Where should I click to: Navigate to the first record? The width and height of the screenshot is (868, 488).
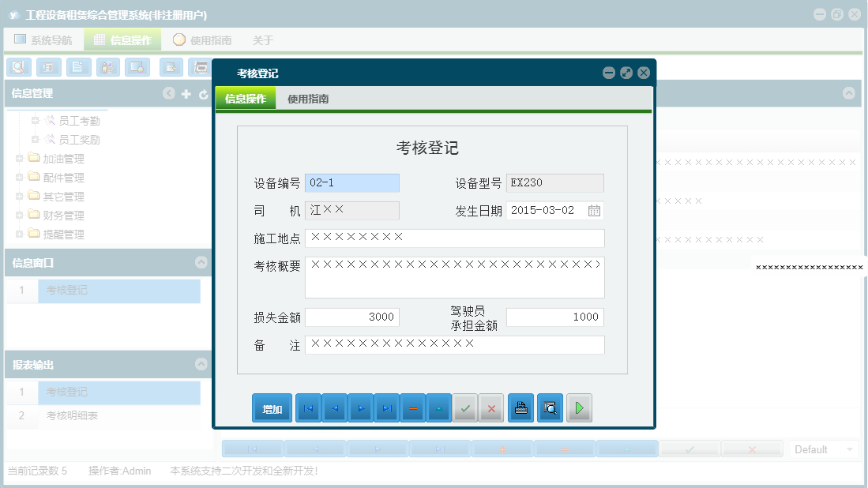(308, 408)
